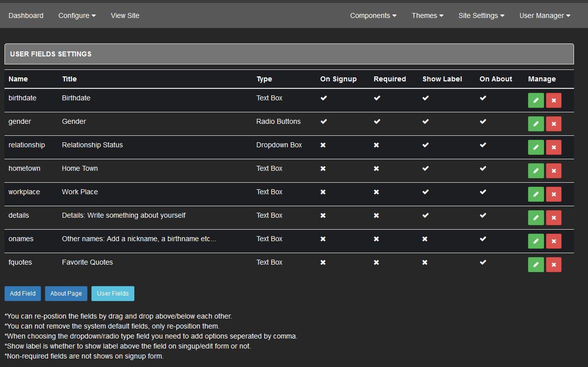Edit the birthdate field with pencil icon
Viewport: 588px width, 367px height.
point(536,100)
